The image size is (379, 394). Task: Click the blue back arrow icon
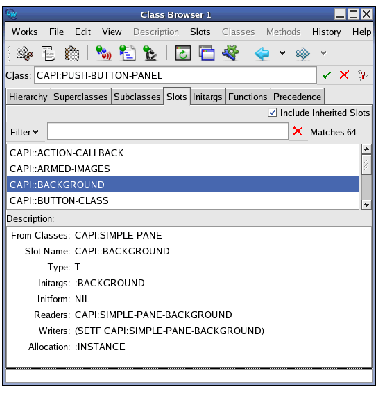tap(262, 53)
